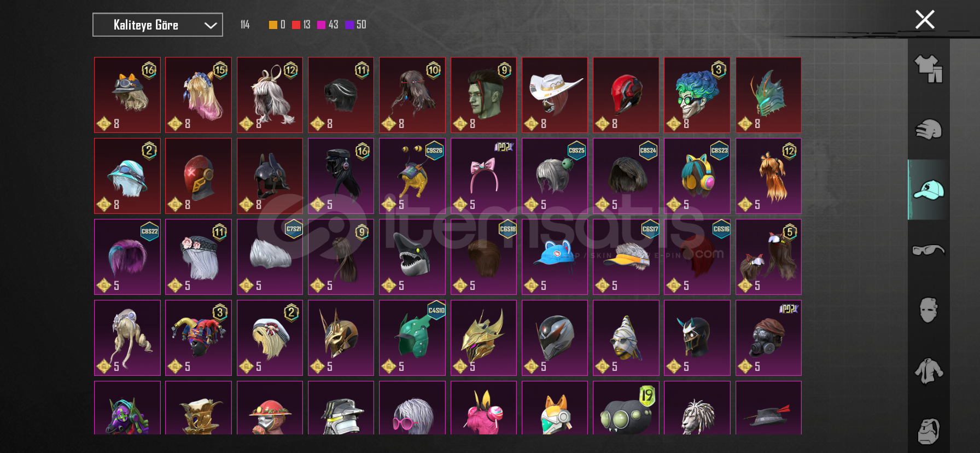
Task: Filter by purple rarity swatch count 50
Action: (x=355, y=25)
